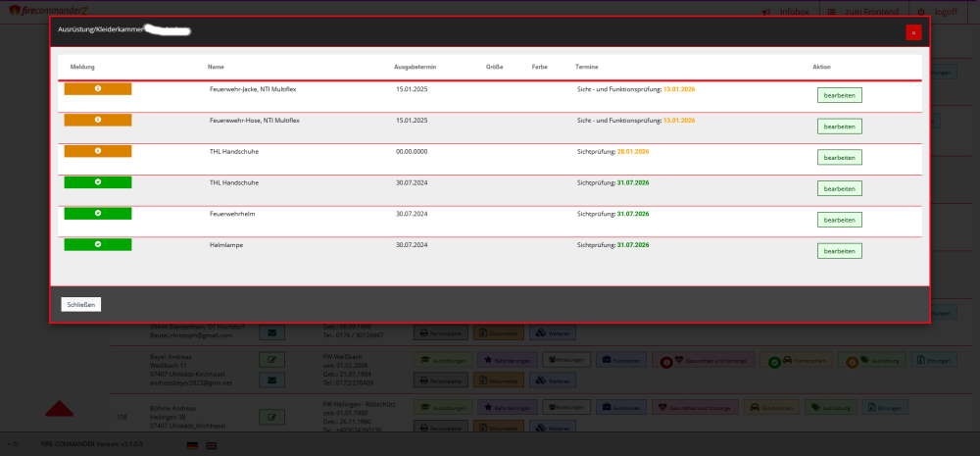980x456 pixels.
Task: Edit the Feuerwehr-Jacke entry via bearbeiten
Action: [x=839, y=95]
